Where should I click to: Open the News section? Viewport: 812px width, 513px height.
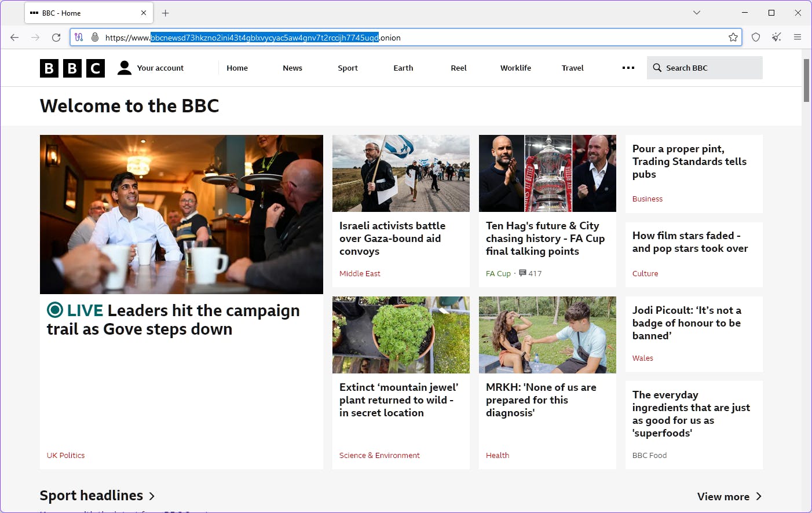coord(292,68)
